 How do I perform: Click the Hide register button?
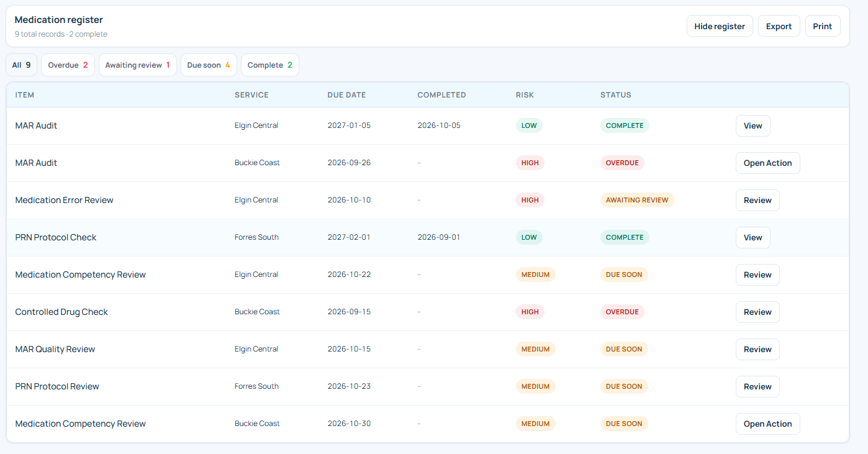pyautogui.click(x=720, y=26)
